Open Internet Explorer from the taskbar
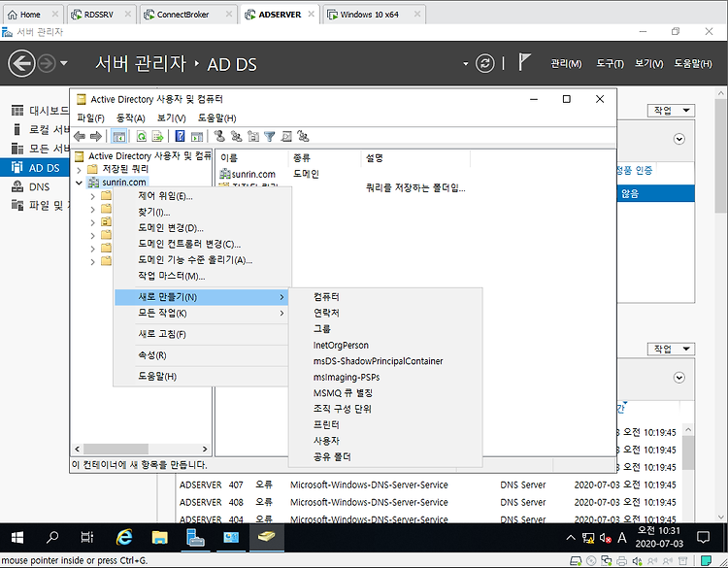This screenshot has width=728, height=568. click(x=124, y=537)
